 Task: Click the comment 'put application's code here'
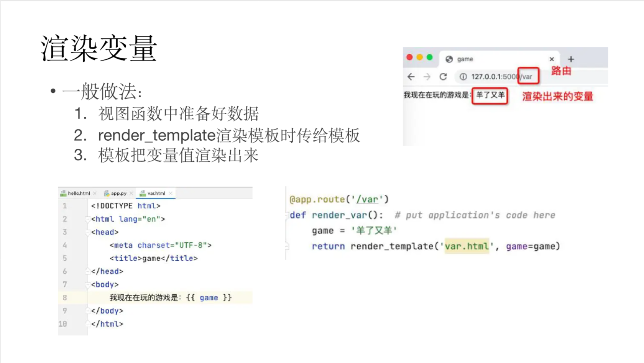coord(475,215)
